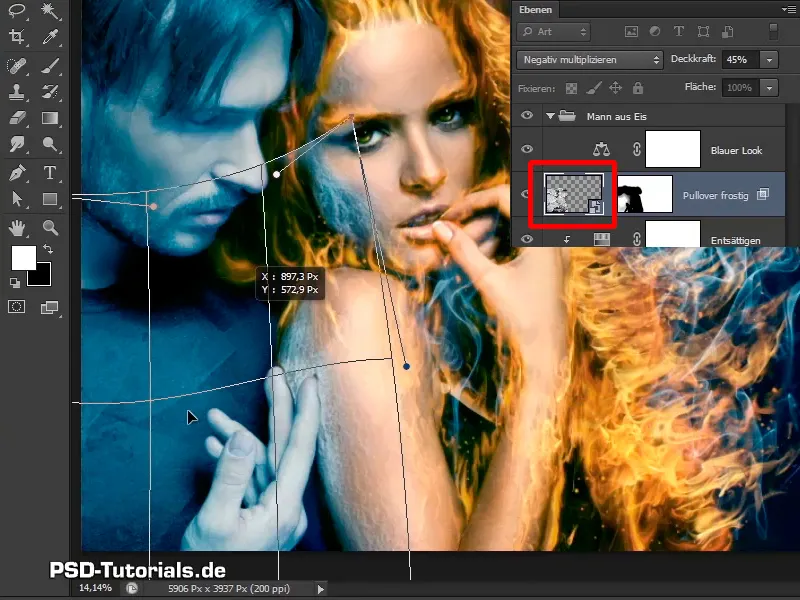Select the Healing Brush tool
The height and width of the screenshot is (600, 800).
[17, 66]
